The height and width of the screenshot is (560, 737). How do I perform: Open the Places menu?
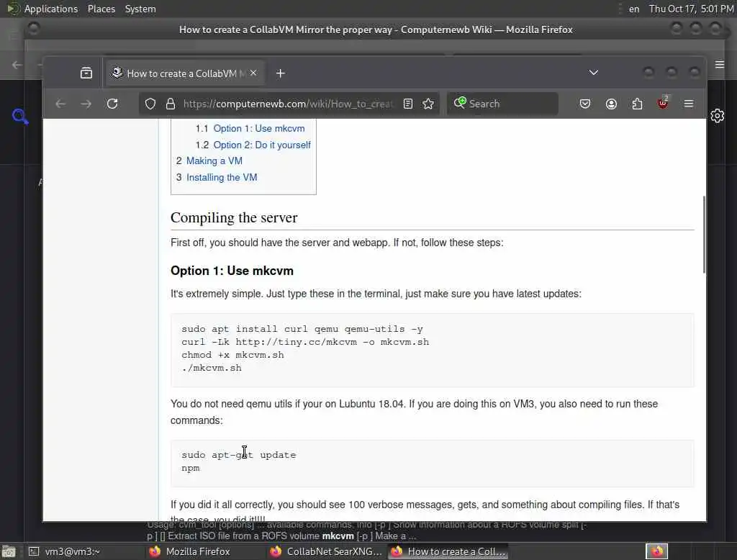click(101, 9)
